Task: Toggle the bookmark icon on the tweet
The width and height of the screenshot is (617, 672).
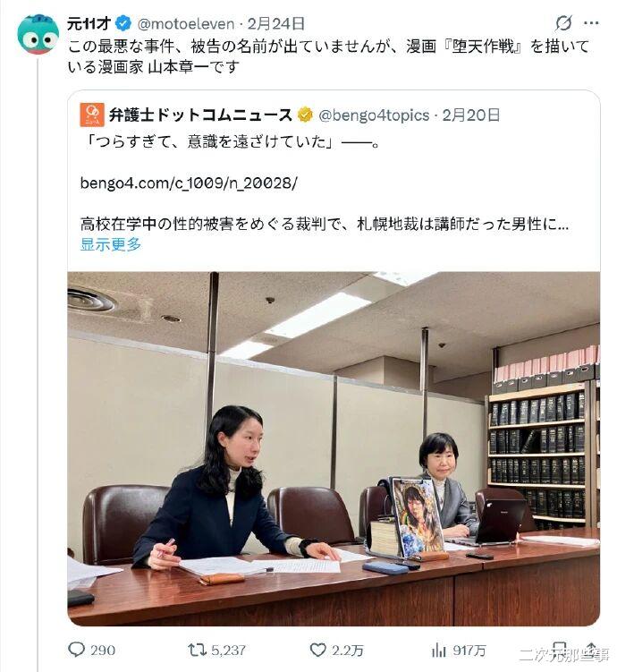Action: click(x=559, y=649)
